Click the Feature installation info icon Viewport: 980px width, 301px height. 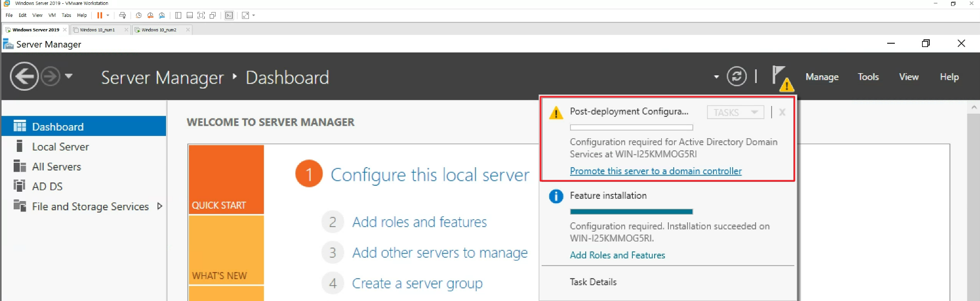tap(556, 196)
